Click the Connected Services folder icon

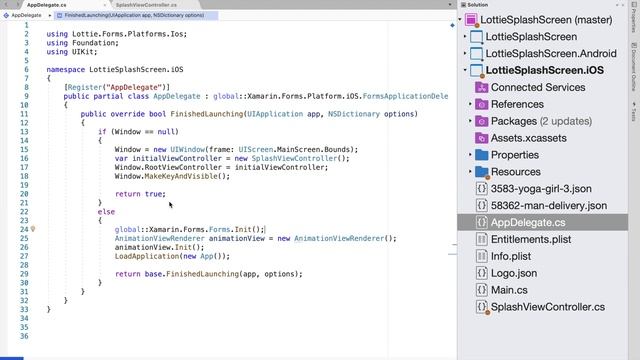coord(482,87)
